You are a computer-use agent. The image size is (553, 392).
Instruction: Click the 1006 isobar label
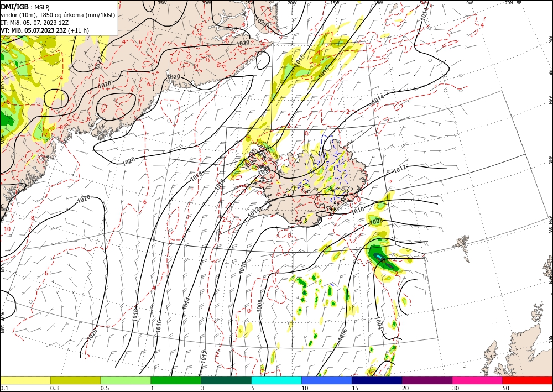[x=342, y=335]
